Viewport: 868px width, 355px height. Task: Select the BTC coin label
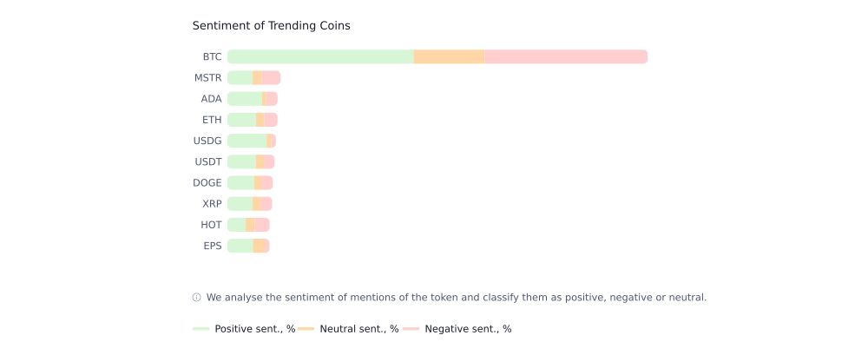[212, 56]
